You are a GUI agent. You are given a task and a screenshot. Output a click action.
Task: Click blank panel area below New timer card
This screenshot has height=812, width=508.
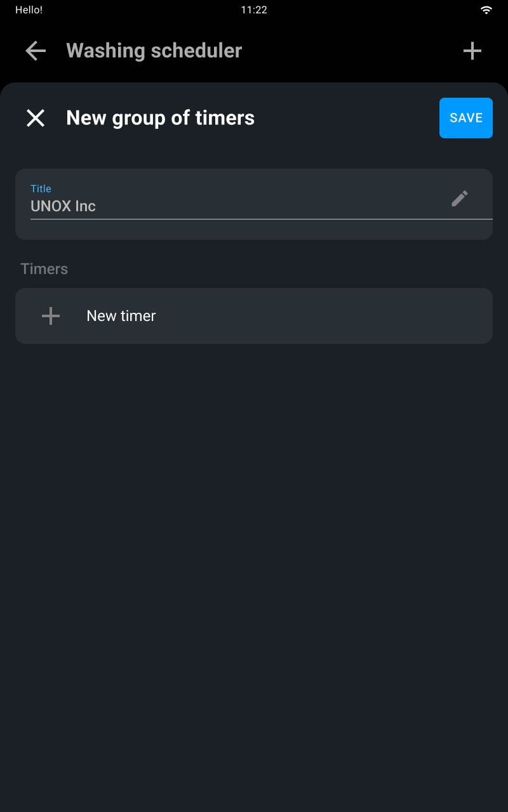click(254, 571)
